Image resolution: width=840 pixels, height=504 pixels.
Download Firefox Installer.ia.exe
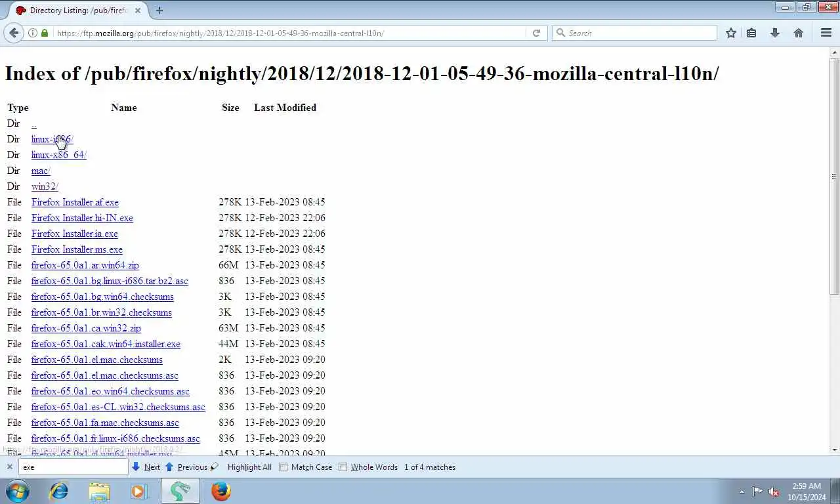point(74,234)
